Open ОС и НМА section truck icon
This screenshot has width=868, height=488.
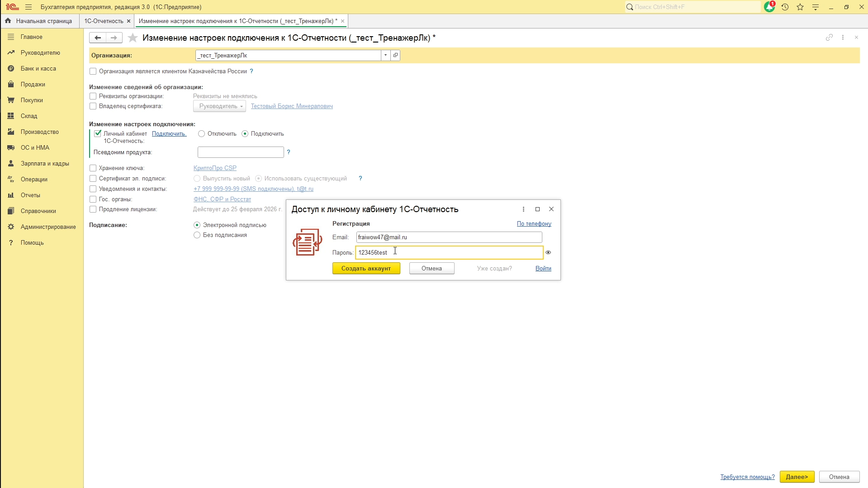11,147
